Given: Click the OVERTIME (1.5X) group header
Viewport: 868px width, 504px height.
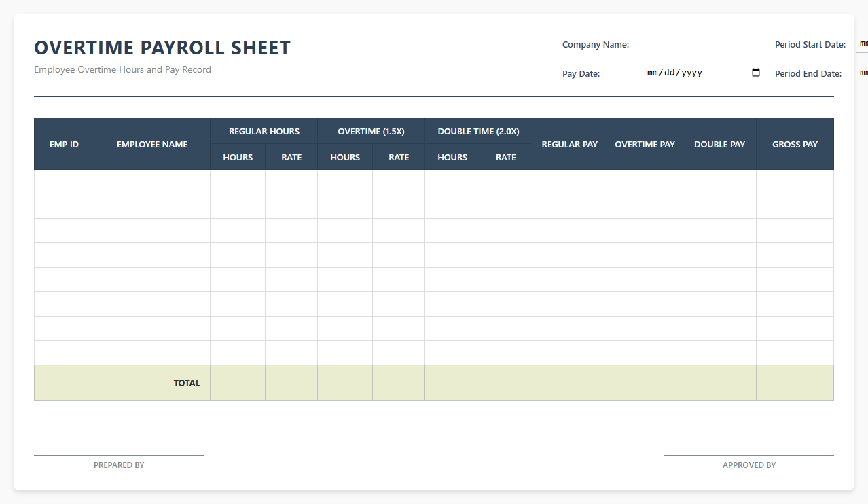Looking at the screenshot, I should pos(371,131).
